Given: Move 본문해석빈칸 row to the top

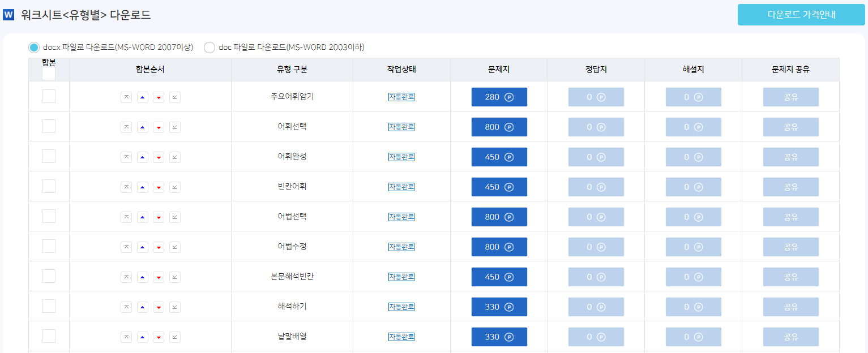Looking at the screenshot, I should tap(126, 277).
